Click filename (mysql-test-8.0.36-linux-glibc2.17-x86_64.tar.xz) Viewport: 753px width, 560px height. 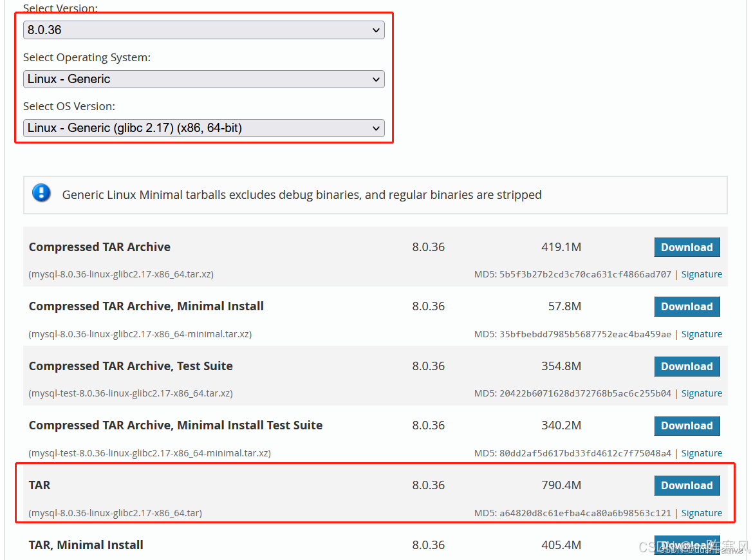pyautogui.click(x=131, y=393)
